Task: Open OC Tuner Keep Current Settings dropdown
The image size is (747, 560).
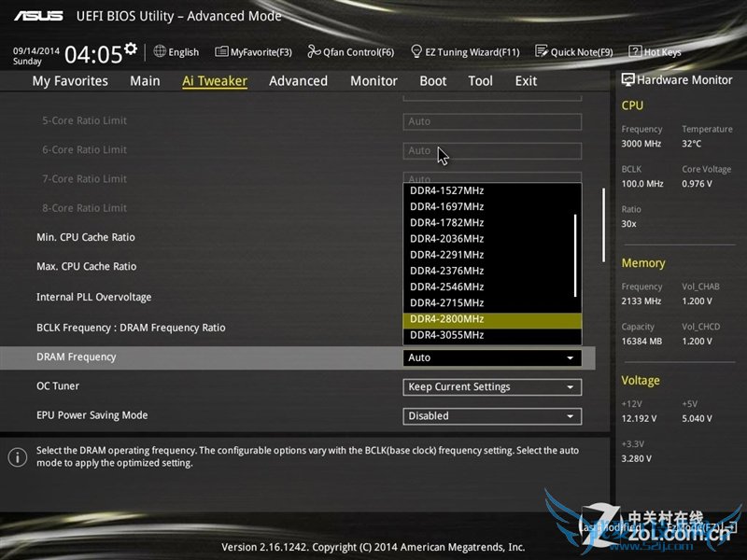Action: (492, 386)
